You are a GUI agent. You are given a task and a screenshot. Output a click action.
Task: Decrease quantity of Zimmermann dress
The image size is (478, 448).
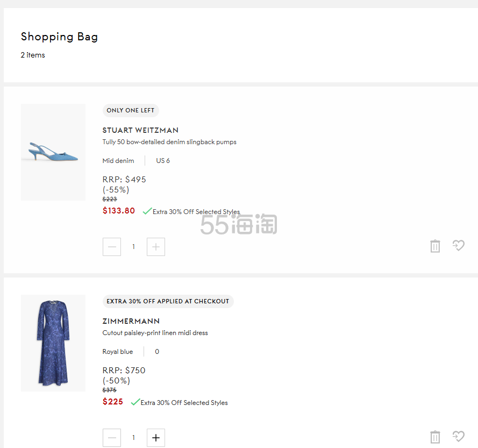coord(112,438)
